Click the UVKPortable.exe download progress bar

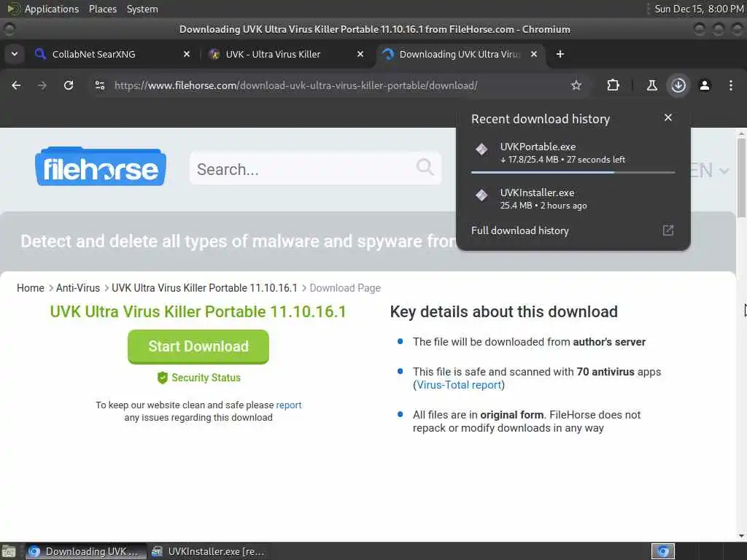tap(573, 172)
